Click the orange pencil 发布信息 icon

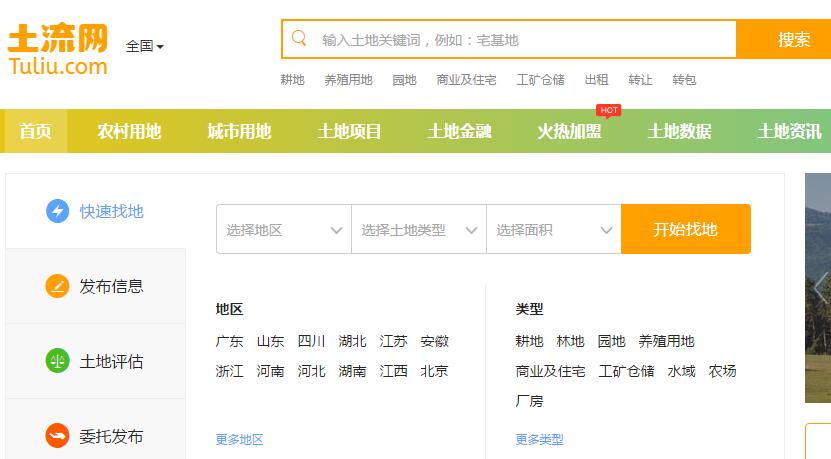pos(57,286)
